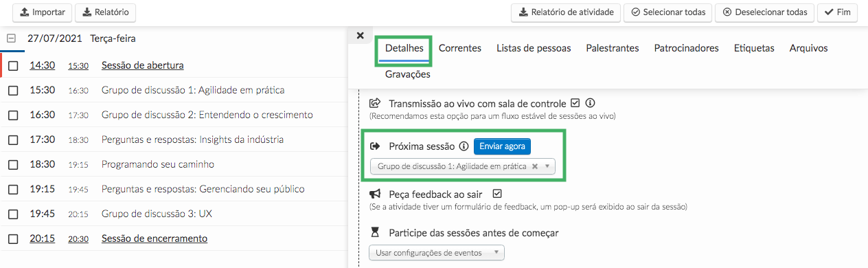Toggle Peça feedback ao sair checkbox
Screen dimensions: 868x268
pos(497,194)
